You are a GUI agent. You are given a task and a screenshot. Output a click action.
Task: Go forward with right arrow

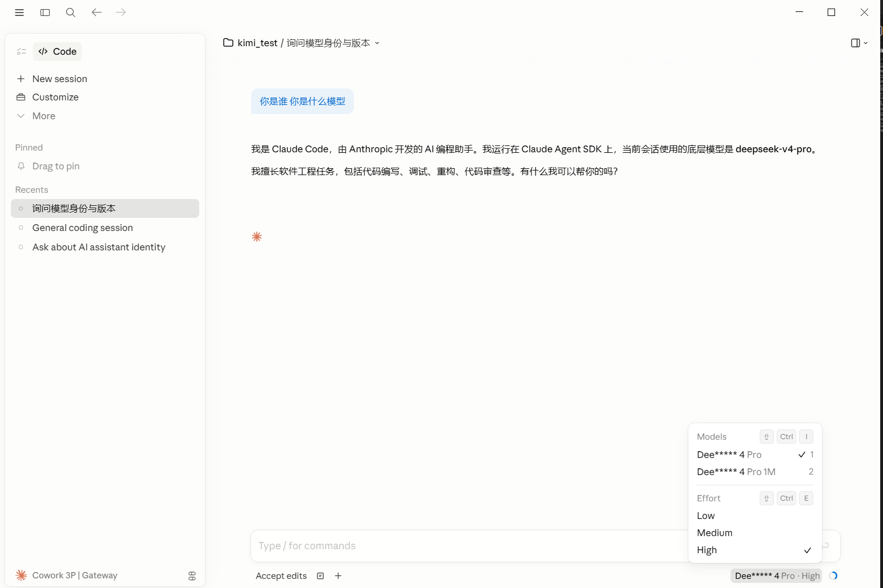click(120, 13)
